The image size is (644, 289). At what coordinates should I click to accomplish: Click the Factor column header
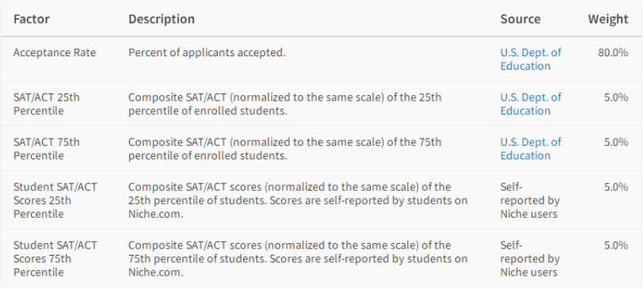pos(31,19)
